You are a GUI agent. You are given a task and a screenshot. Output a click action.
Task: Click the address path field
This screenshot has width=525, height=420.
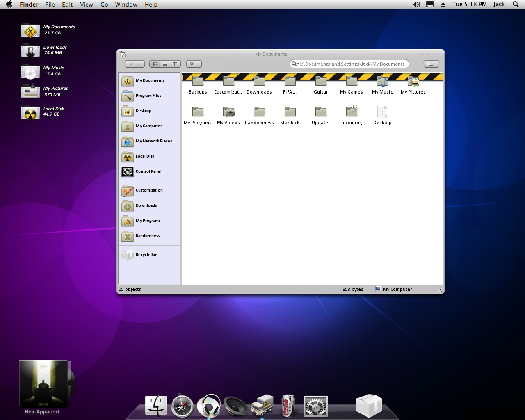(352, 64)
